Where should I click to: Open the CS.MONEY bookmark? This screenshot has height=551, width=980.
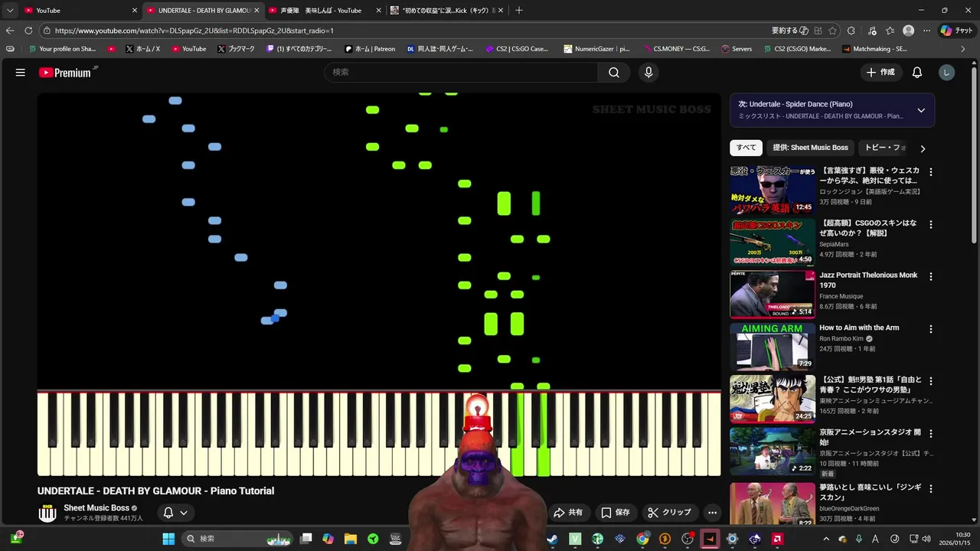click(x=677, y=49)
